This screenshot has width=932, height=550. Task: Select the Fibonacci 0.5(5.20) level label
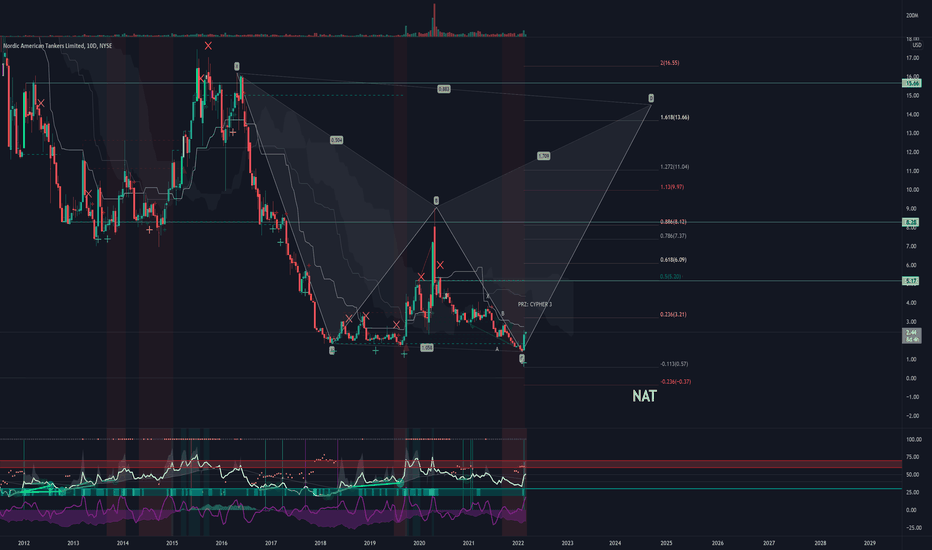pyautogui.click(x=670, y=276)
